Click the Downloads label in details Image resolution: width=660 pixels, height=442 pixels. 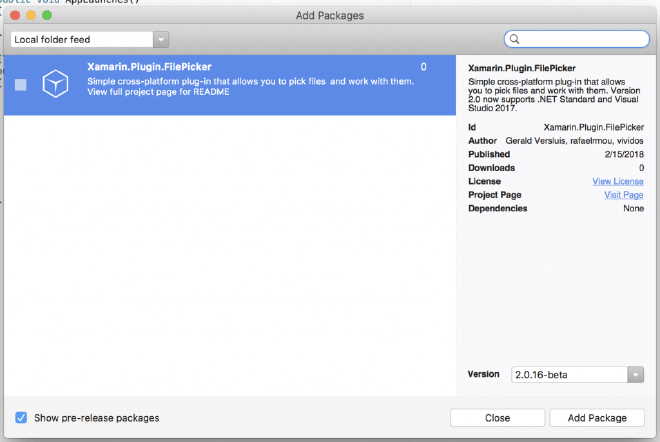point(491,168)
